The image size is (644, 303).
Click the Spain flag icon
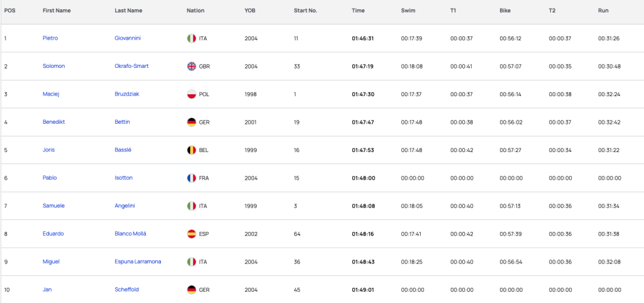tap(191, 234)
